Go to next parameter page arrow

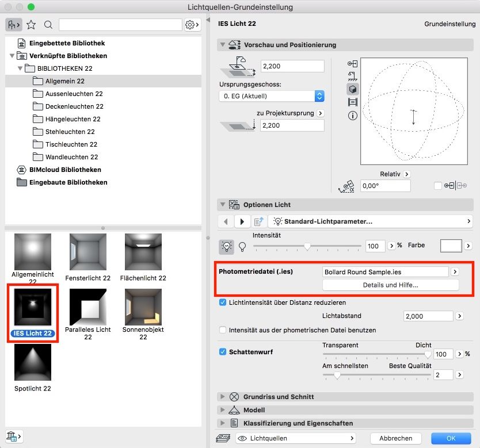click(x=242, y=221)
